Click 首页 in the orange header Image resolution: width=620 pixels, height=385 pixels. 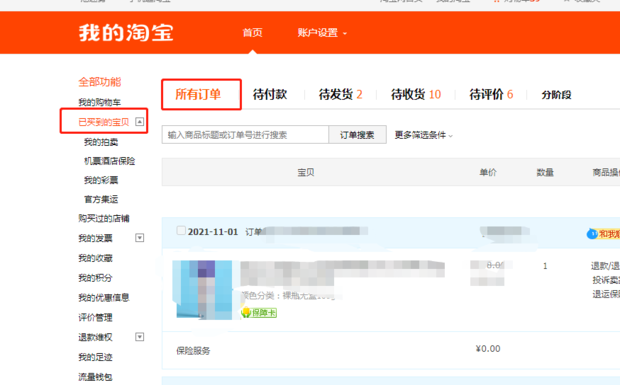[x=252, y=32]
